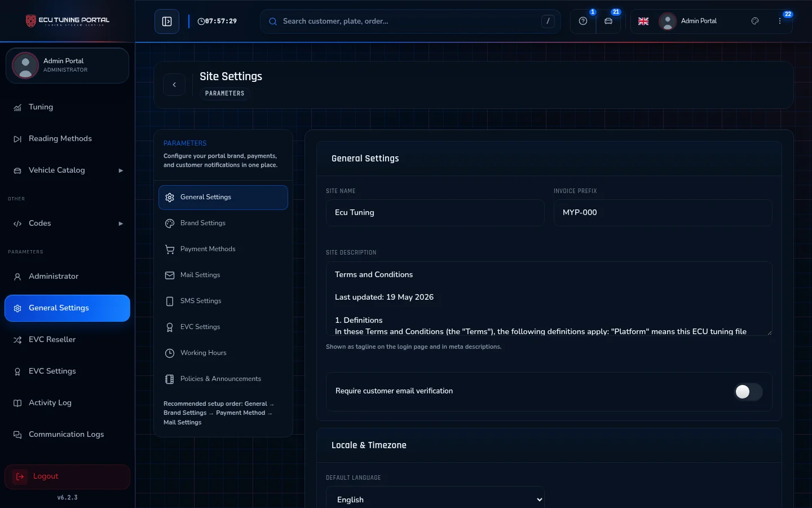This screenshot has width=812, height=508.
Task: Click the Invoice Prefix field
Action: point(663,213)
